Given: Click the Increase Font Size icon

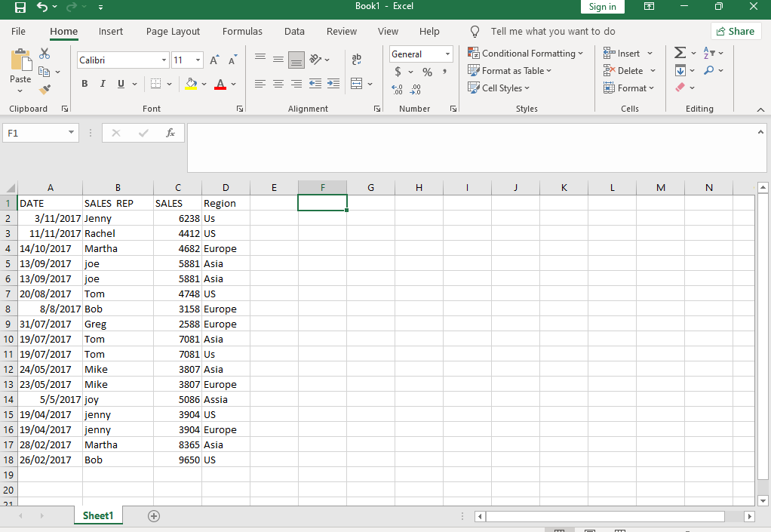Looking at the screenshot, I should [215, 60].
